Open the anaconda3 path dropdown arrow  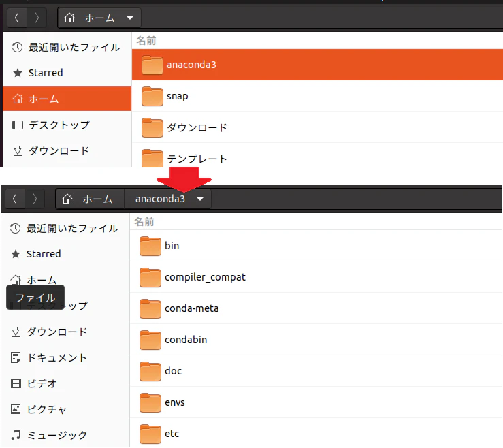[200, 199]
